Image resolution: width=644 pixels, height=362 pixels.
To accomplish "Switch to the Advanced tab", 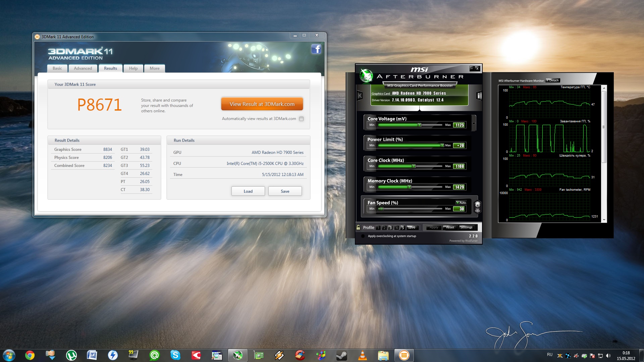I will pyautogui.click(x=83, y=68).
